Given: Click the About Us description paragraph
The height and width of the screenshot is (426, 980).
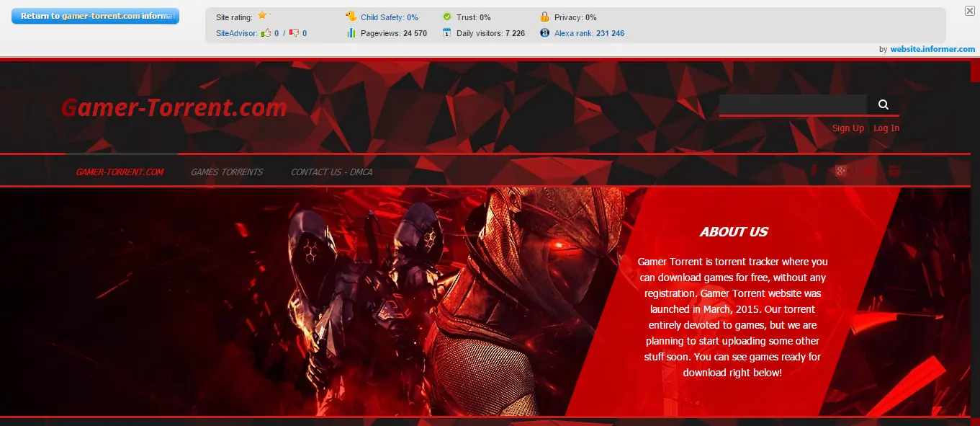Looking at the screenshot, I should (x=733, y=317).
